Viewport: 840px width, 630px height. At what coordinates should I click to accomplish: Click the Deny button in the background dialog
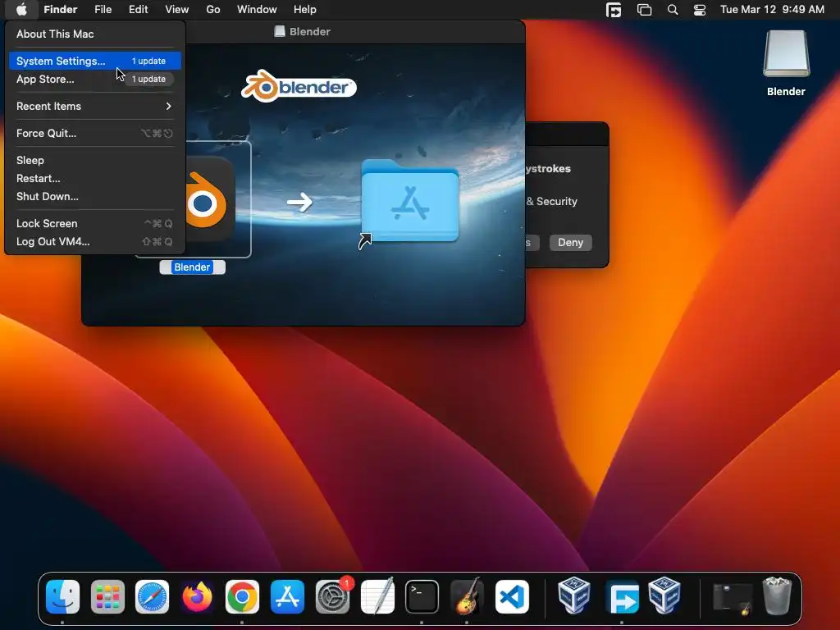pyautogui.click(x=571, y=242)
